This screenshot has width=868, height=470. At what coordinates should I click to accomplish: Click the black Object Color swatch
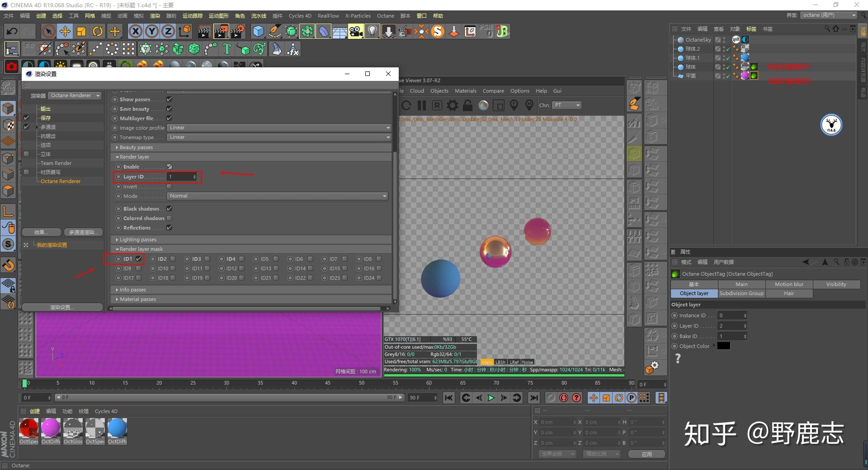click(x=723, y=346)
